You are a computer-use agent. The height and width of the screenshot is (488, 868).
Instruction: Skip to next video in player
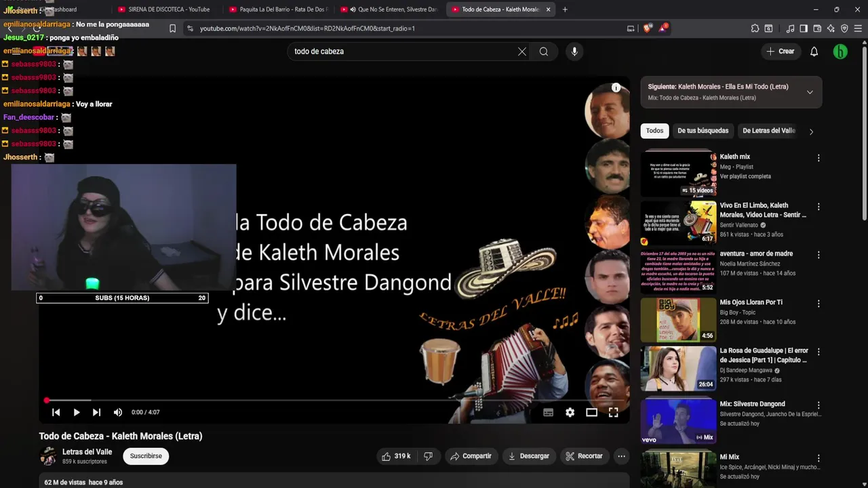[x=96, y=412]
